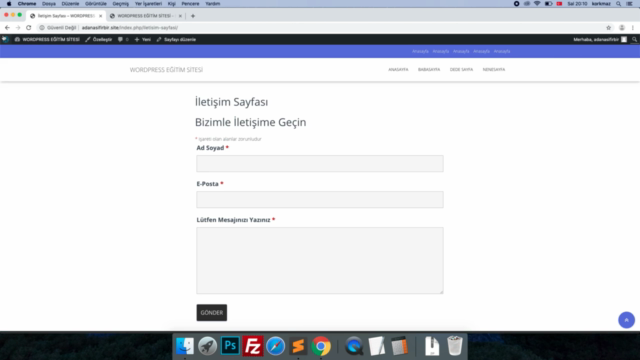Image resolution: width=640 pixels, height=360 pixels.
Task: Open the Dosya menu
Action: 49,4
